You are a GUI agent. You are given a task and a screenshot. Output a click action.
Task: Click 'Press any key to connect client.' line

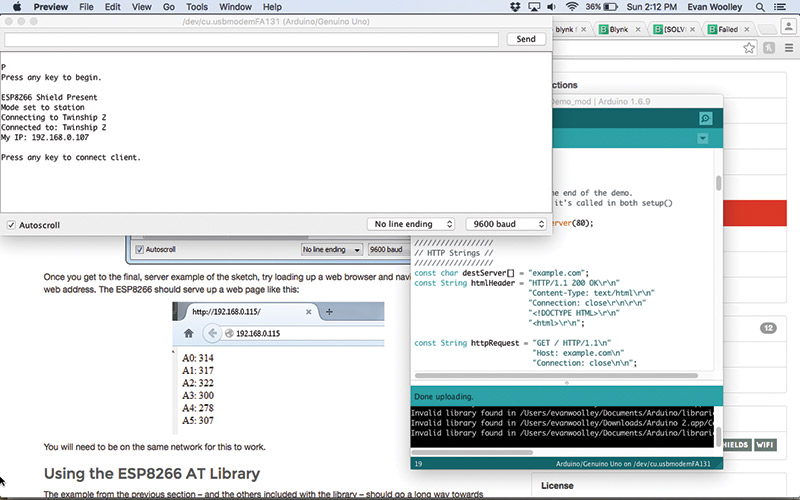coord(70,157)
